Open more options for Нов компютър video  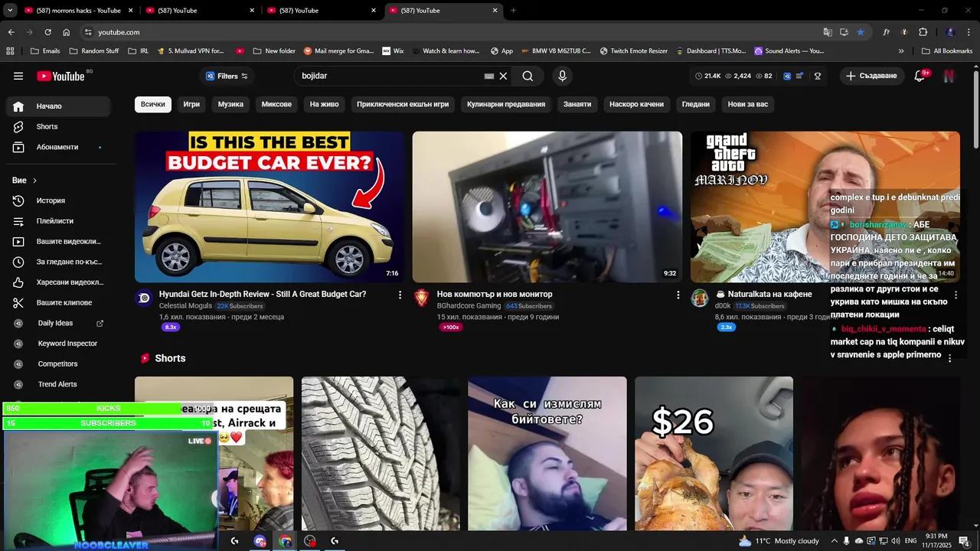coord(678,295)
